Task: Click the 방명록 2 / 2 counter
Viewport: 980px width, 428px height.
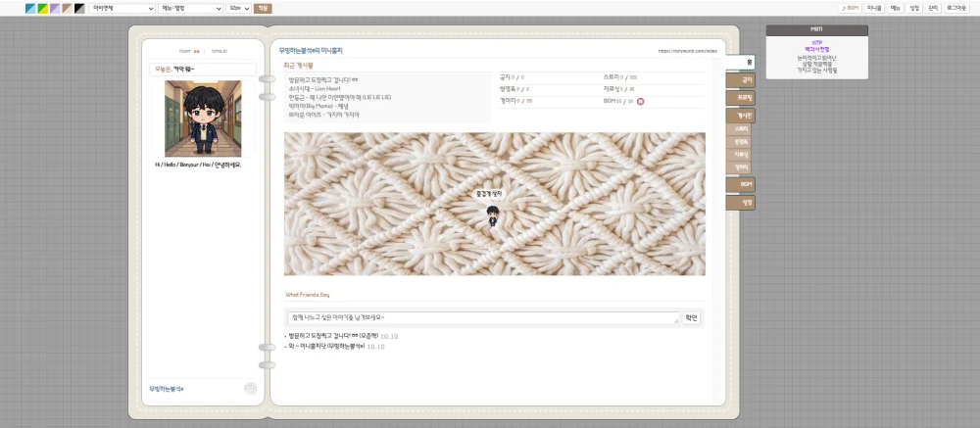Action: (x=514, y=89)
